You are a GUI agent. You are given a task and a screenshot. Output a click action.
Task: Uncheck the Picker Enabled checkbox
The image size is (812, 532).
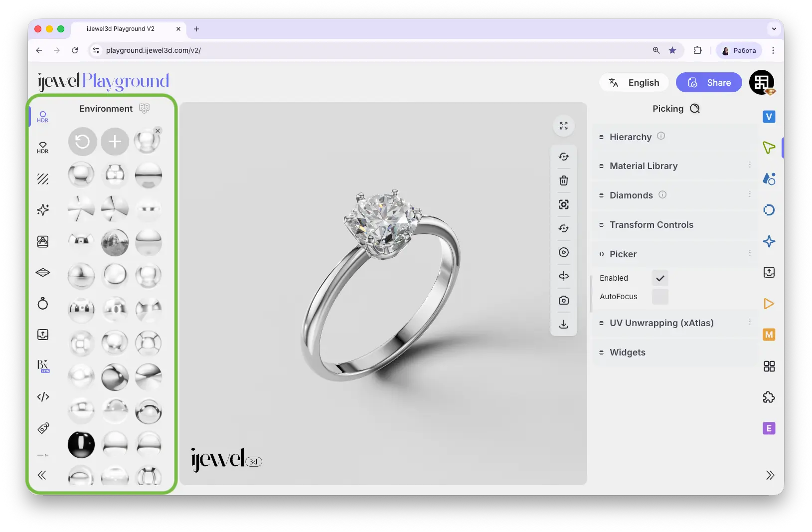[660, 278]
